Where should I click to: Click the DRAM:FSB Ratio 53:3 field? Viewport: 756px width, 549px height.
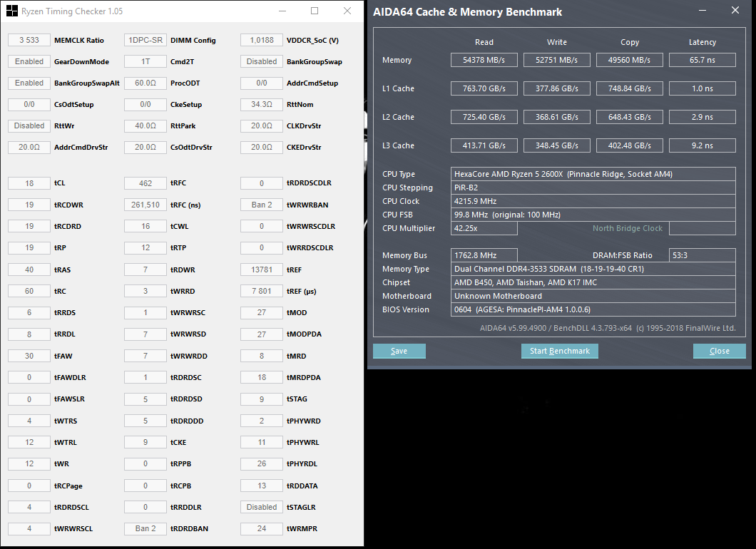[703, 255]
